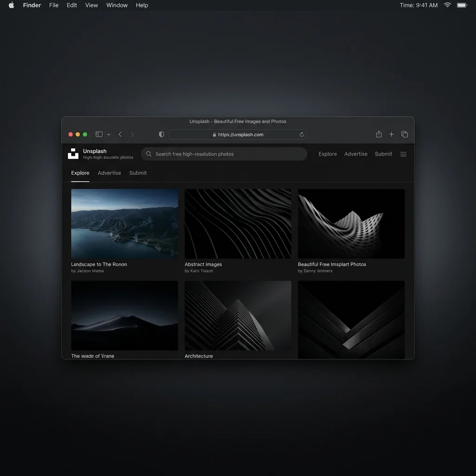Reload the page with refresh icon
The height and width of the screenshot is (476, 476).
point(301,134)
